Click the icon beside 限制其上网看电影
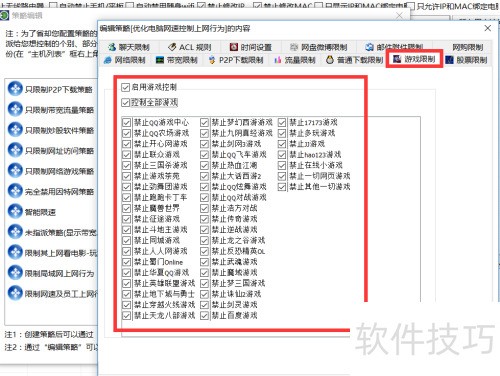This screenshot has width=500, height=376. point(15,252)
